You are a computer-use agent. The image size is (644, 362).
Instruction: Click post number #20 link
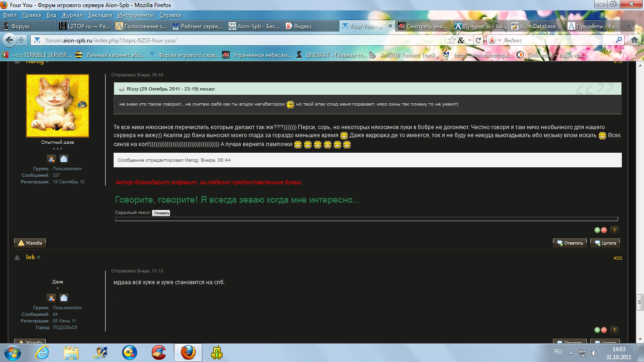click(x=618, y=258)
